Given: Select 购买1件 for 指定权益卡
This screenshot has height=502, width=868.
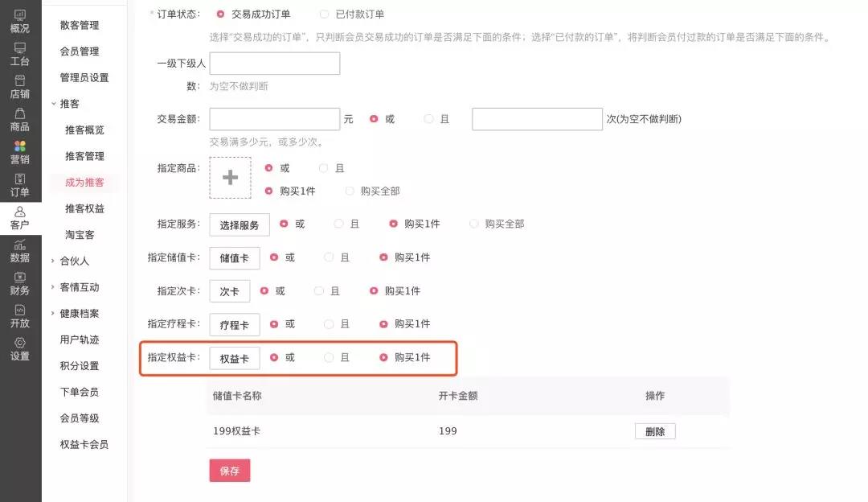Looking at the screenshot, I should (383, 357).
